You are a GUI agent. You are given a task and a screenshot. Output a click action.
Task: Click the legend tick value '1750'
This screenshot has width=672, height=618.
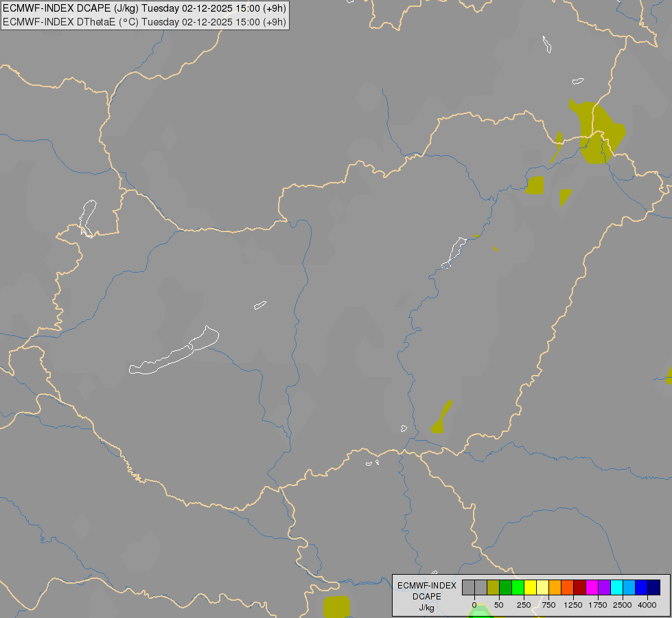(598, 605)
